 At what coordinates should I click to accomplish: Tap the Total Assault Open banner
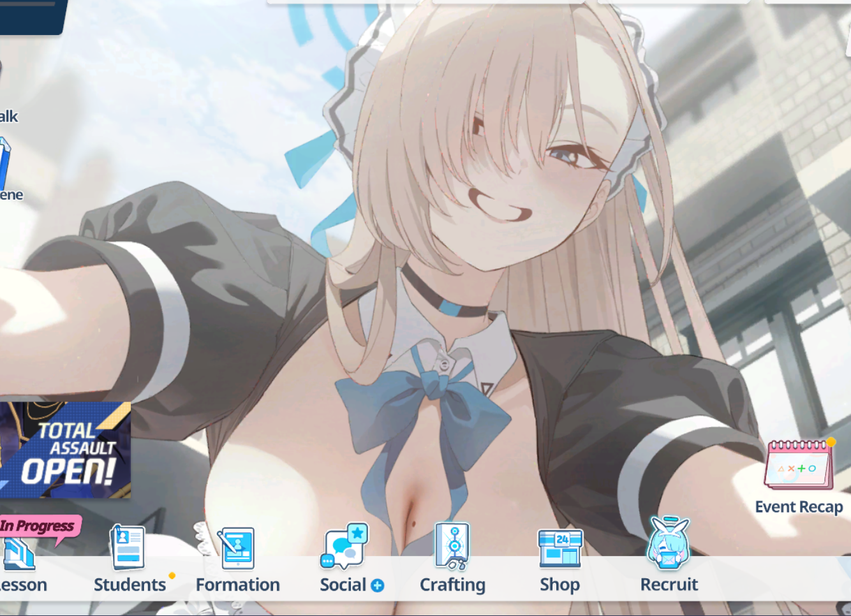(x=65, y=450)
